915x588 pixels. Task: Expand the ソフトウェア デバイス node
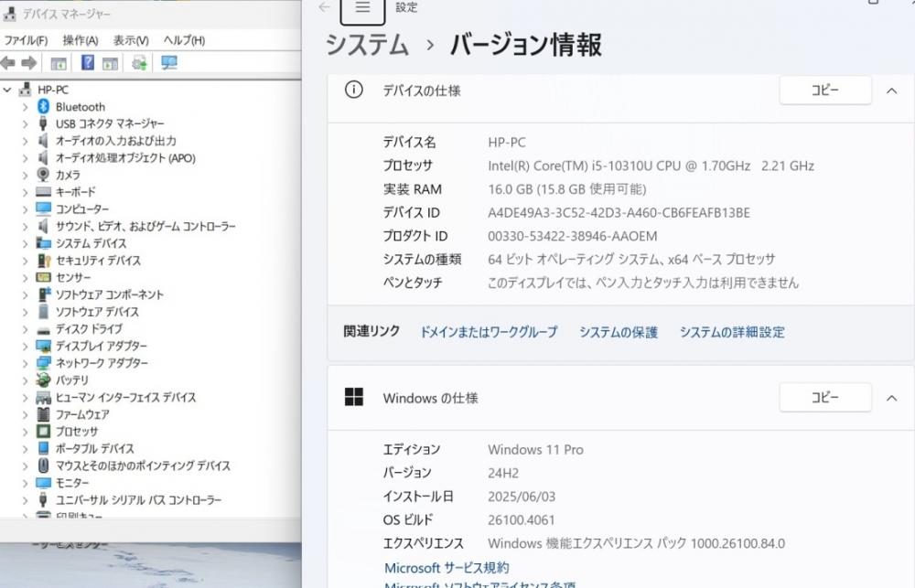tap(25, 312)
